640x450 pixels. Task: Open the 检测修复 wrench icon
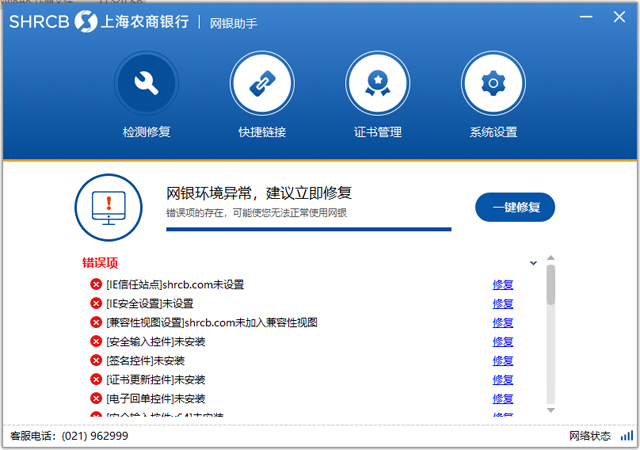pos(146,83)
